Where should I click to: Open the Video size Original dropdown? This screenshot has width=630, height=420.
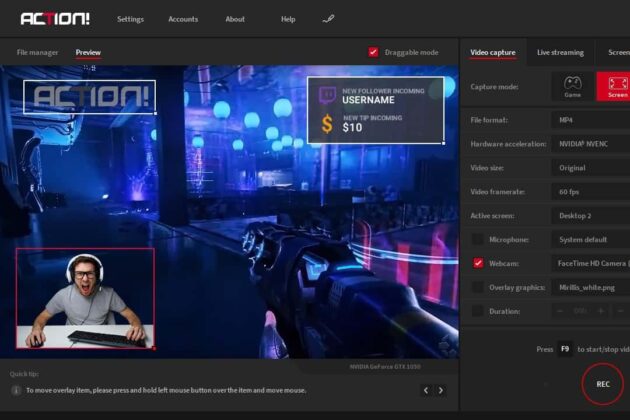(x=591, y=168)
